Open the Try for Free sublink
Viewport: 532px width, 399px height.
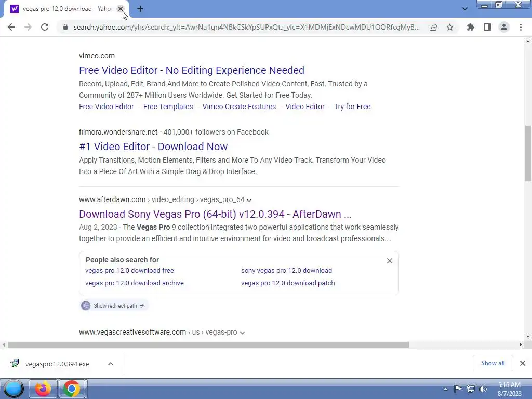352,107
